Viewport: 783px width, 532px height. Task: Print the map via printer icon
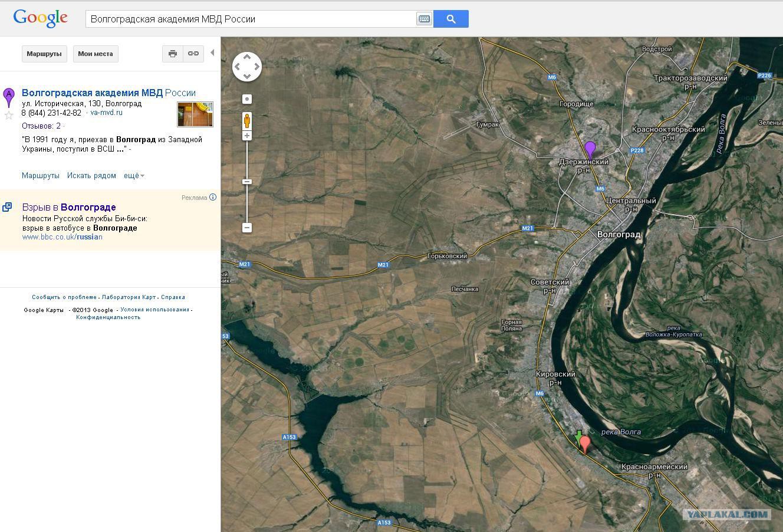(x=173, y=54)
